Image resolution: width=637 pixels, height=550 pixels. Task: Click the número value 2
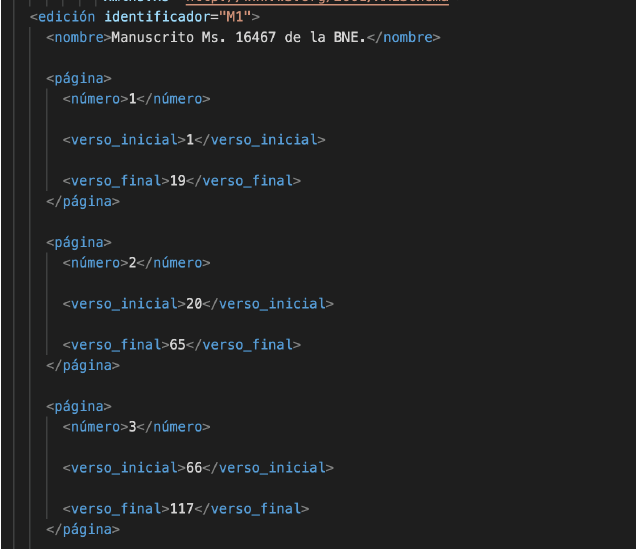pyautogui.click(x=132, y=263)
